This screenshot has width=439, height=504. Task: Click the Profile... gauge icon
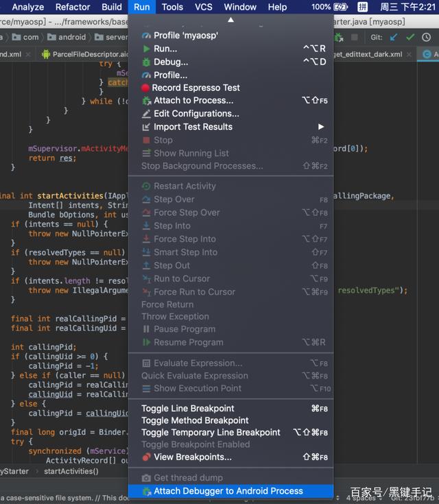[146, 75]
